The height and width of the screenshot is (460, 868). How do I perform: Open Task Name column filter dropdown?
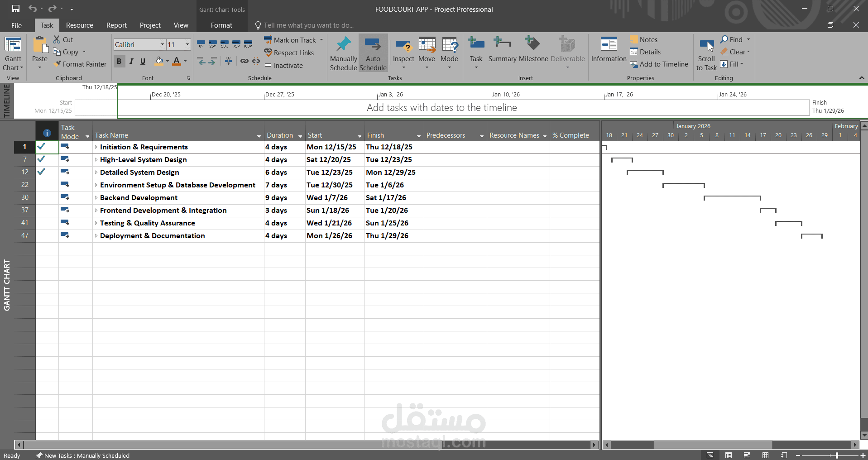(x=259, y=136)
